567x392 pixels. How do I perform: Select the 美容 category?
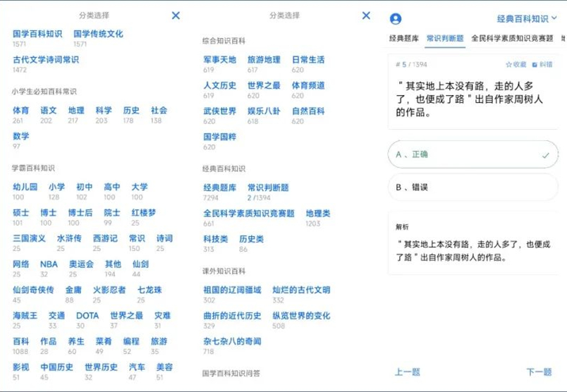point(164,367)
